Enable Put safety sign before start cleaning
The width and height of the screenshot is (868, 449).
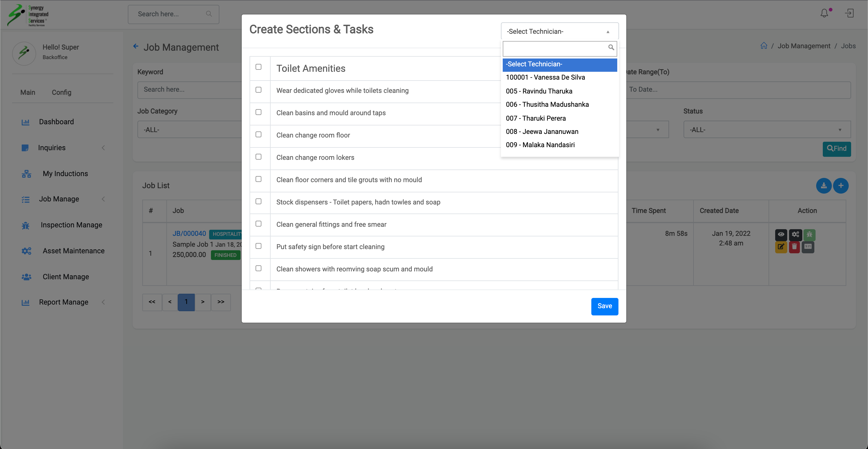[x=259, y=246]
